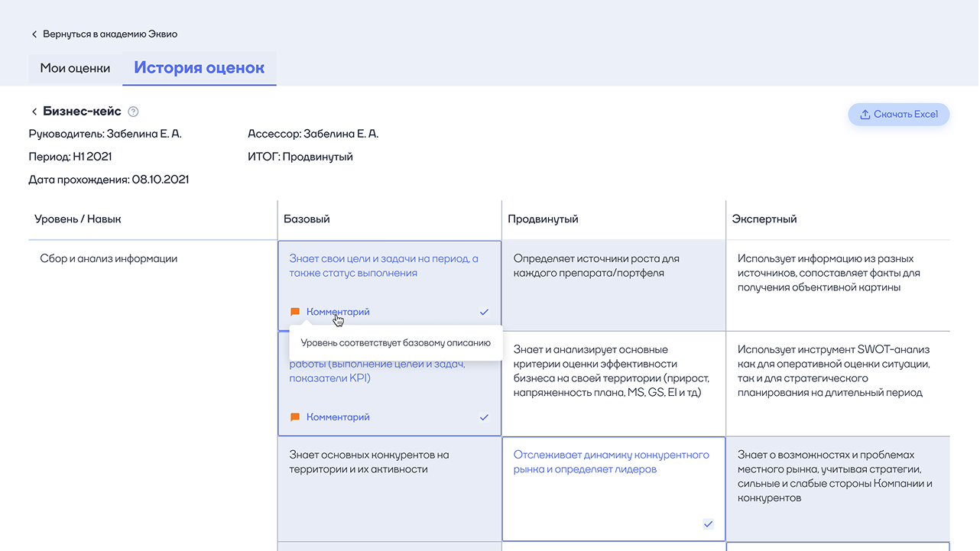The width and height of the screenshot is (980, 551).
Task: Click the Бизнес-кейс title
Action: click(83, 112)
